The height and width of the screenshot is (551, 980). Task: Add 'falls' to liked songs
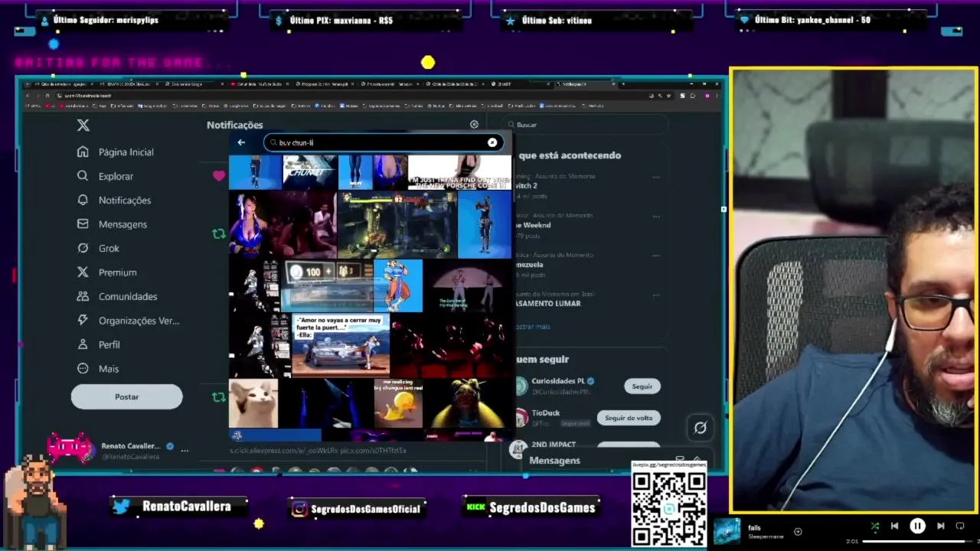tap(798, 532)
